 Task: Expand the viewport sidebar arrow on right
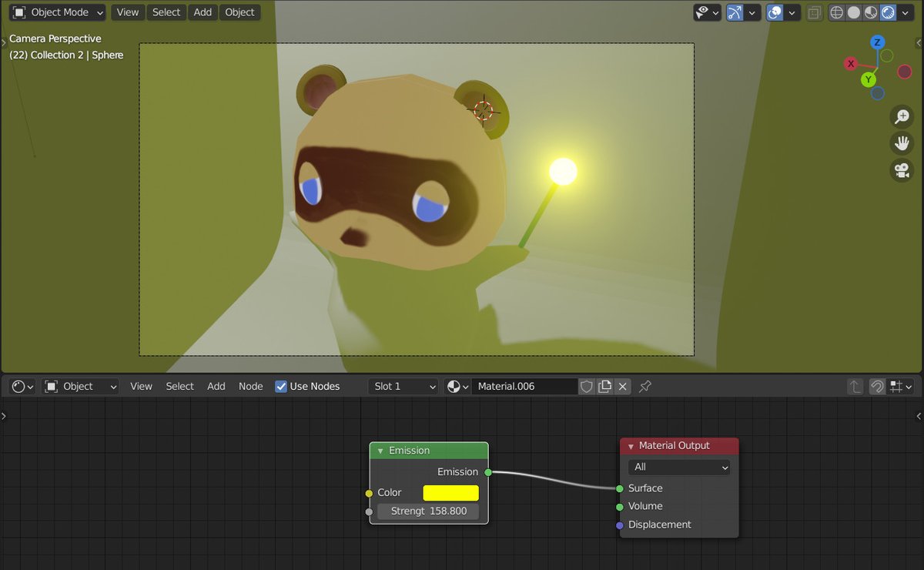[919, 42]
